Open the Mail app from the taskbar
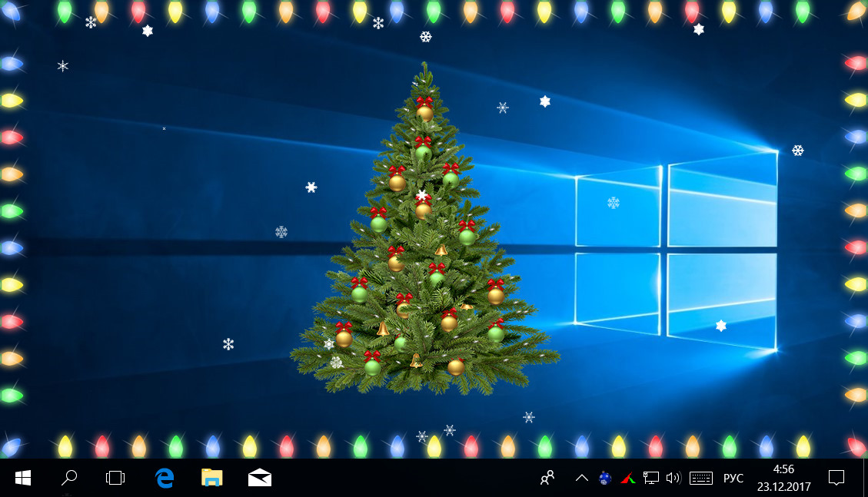Viewport: 868px width, 497px height. click(x=260, y=478)
